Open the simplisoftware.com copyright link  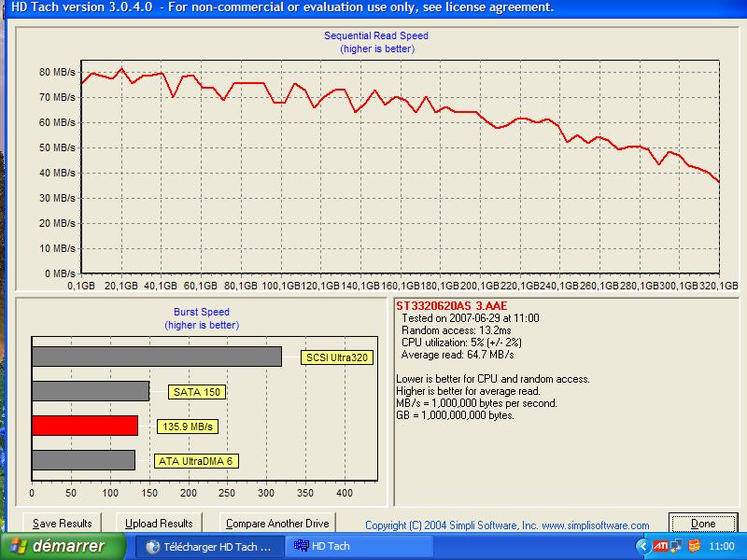tap(507, 525)
